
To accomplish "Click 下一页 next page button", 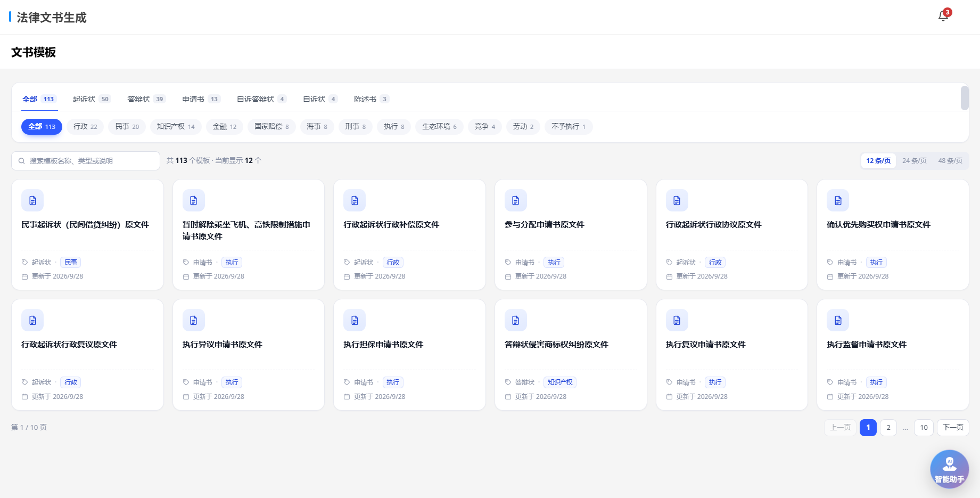I will click(953, 428).
